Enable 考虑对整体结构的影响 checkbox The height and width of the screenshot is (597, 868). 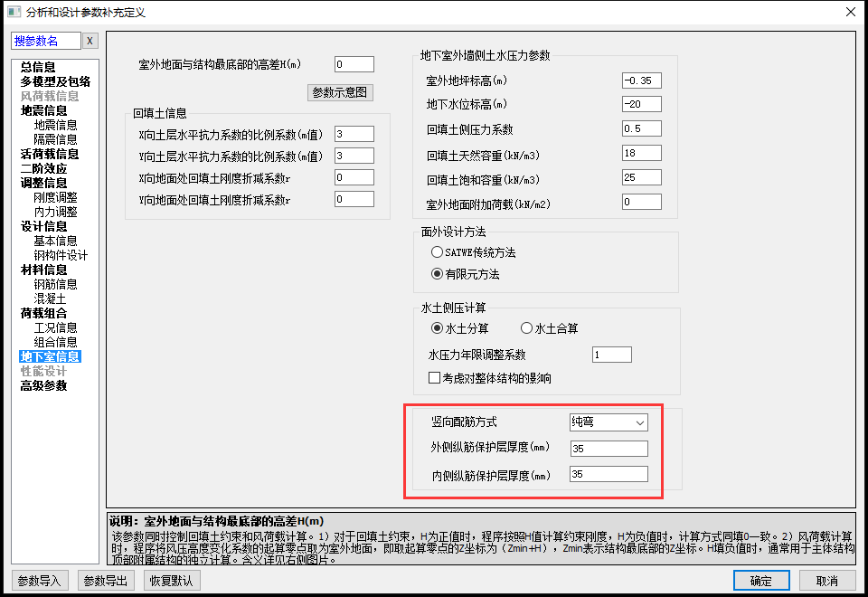(435, 378)
